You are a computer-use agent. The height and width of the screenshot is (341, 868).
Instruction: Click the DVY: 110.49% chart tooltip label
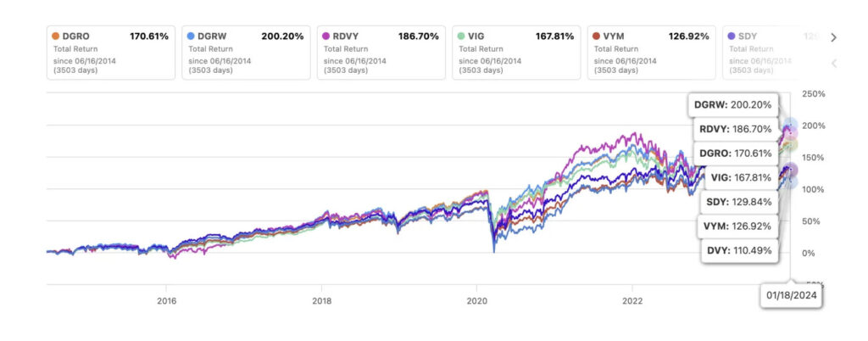pyautogui.click(x=738, y=251)
